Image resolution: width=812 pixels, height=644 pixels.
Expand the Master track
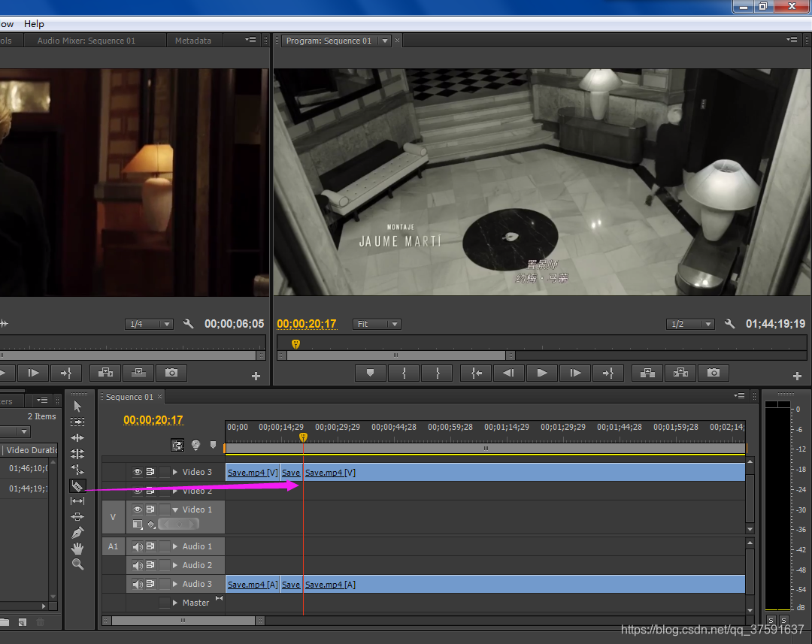tap(175, 603)
